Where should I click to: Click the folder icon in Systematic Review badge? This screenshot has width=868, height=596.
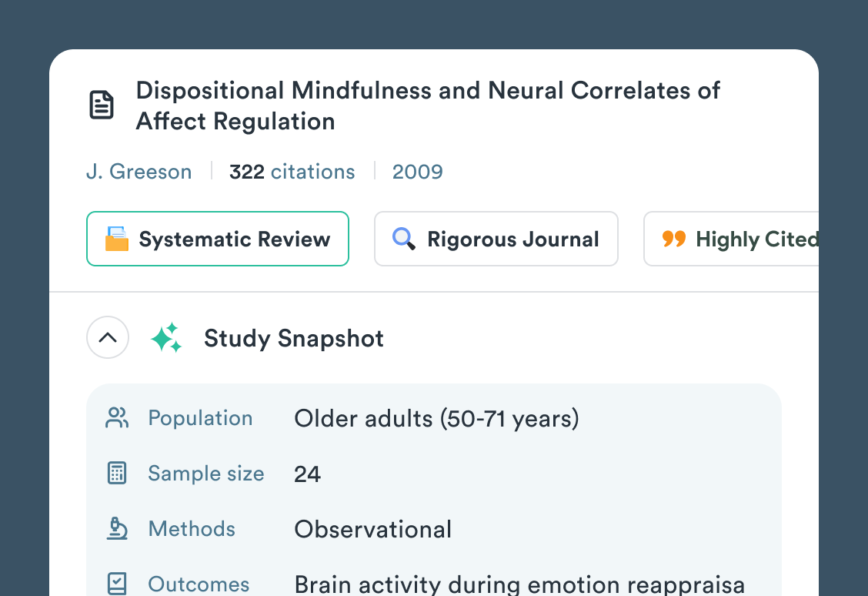point(117,239)
